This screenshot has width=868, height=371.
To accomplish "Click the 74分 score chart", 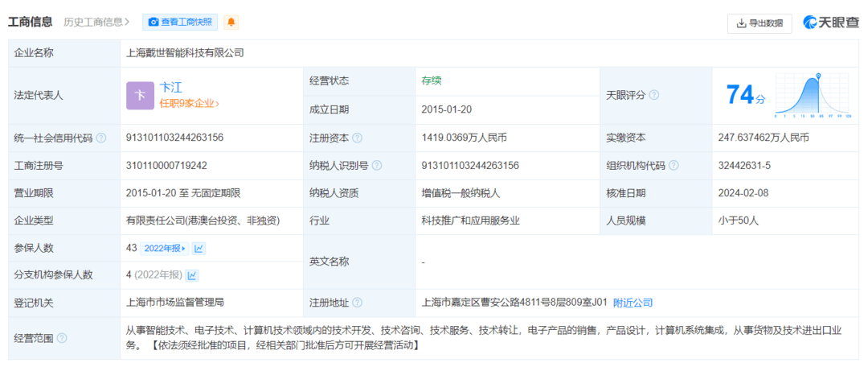I will [813, 96].
